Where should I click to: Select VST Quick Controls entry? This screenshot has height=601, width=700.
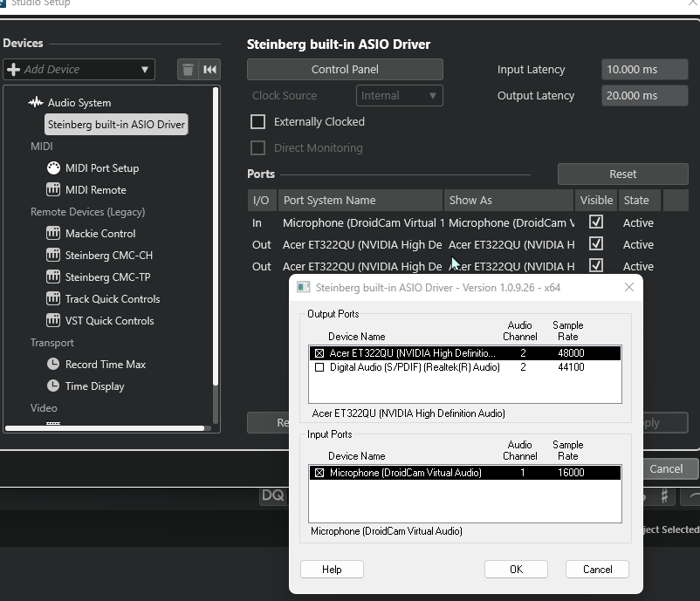tap(109, 321)
